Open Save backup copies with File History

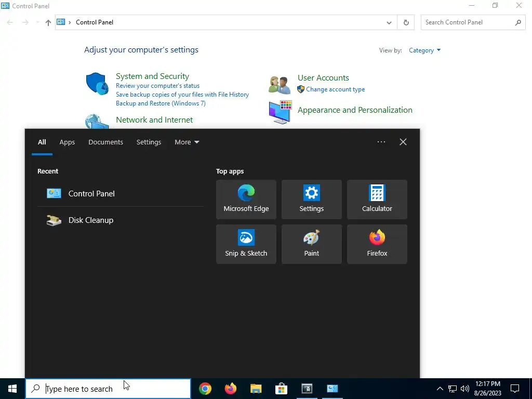[182, 95]
